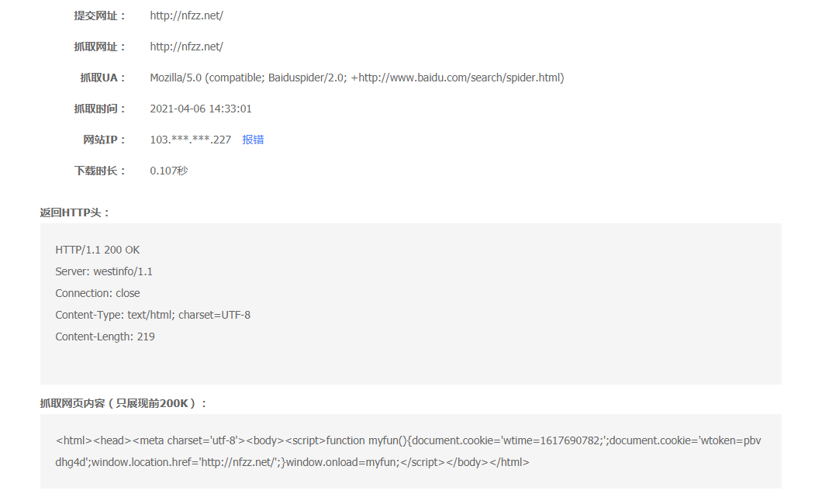Click the submitted URL value next to 提交网址
The image size is (829, 504).
(x=186, y=16)
